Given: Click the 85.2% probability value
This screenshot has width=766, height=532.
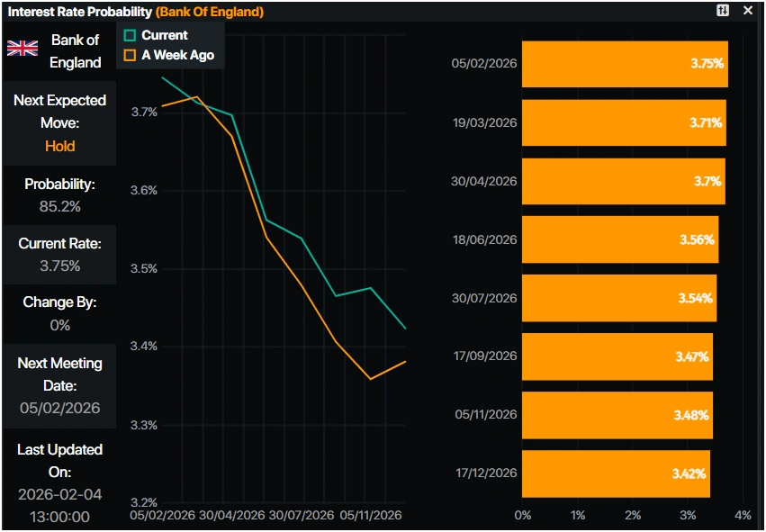Looking at the screenshot, I should tap(59, 206).
